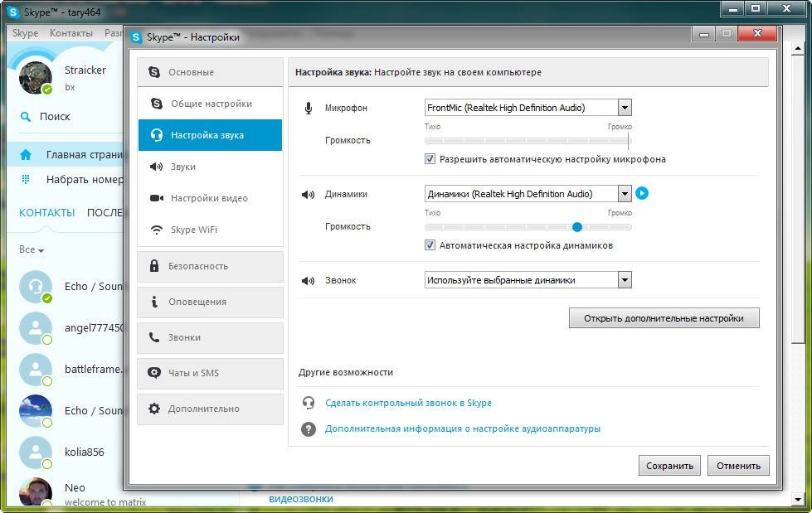This screenshot has height=513, width=812.
Task: Open the Микрофон device dropdown
Action: (x=625, y=108)
